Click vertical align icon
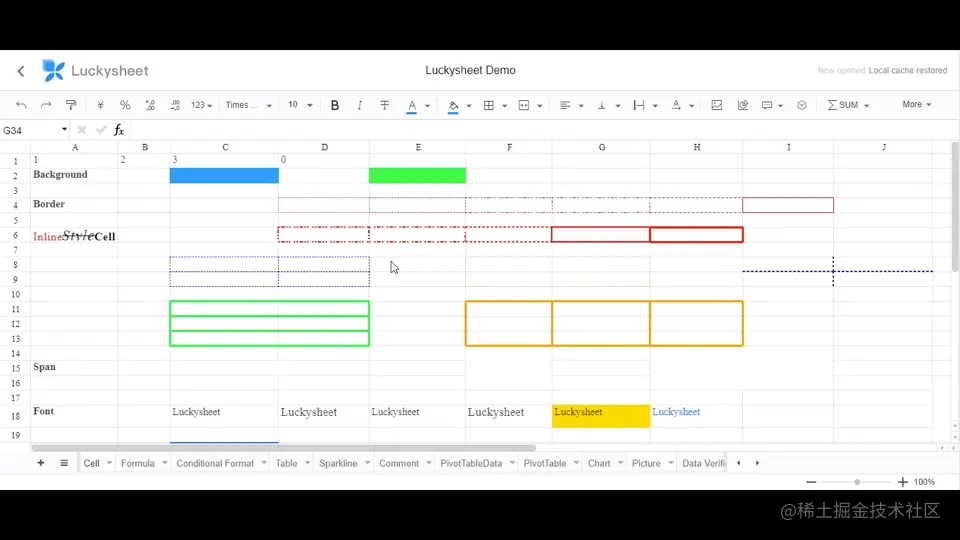 click(x=602, y=105)
